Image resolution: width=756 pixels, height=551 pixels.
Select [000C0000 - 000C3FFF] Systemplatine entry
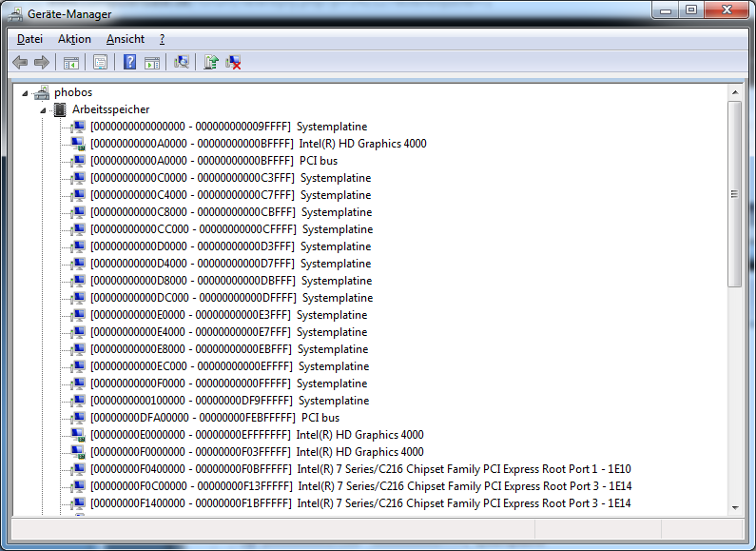[x=230, y=178]
